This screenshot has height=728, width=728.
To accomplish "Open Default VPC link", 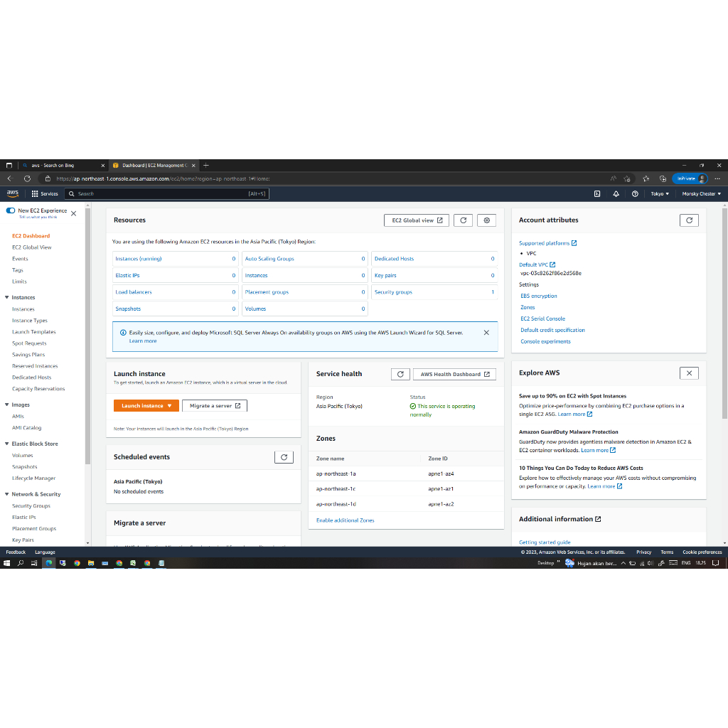I will (537, 265).
